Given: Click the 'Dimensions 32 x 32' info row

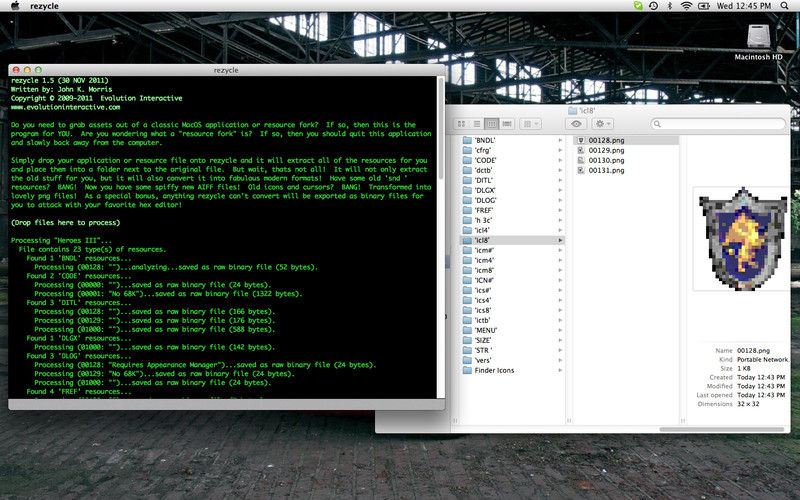Looking at the screenshot, I should [x=728, y=404].
